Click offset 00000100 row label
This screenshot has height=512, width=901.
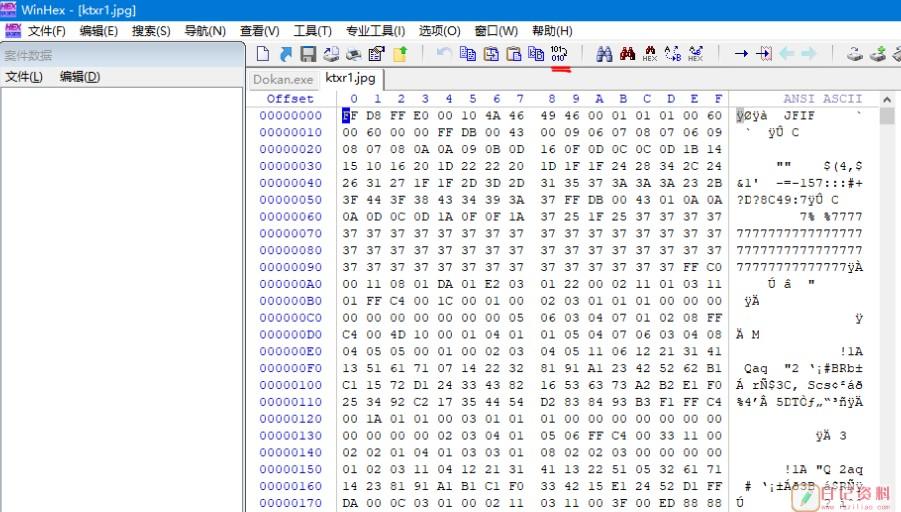coord(291,385)
